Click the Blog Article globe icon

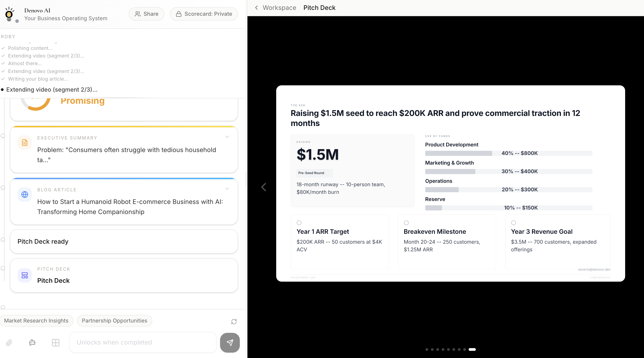point(24,194)
